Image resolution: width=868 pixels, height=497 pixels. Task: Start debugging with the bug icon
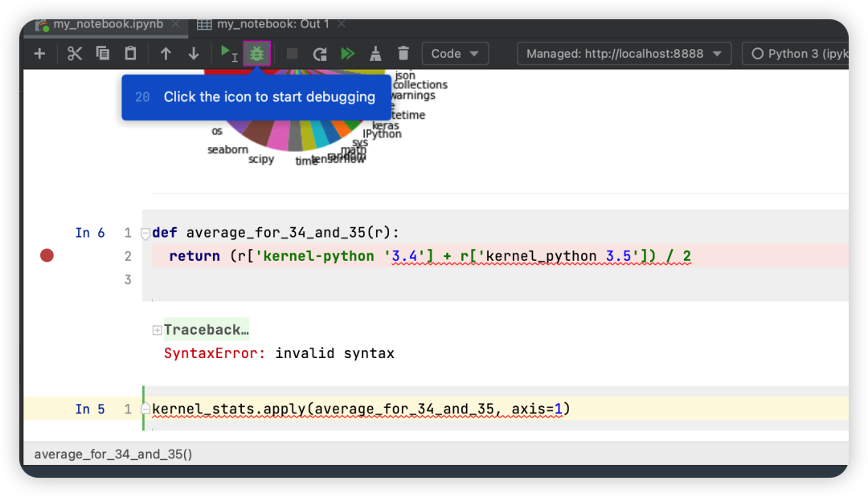point(256,53)
